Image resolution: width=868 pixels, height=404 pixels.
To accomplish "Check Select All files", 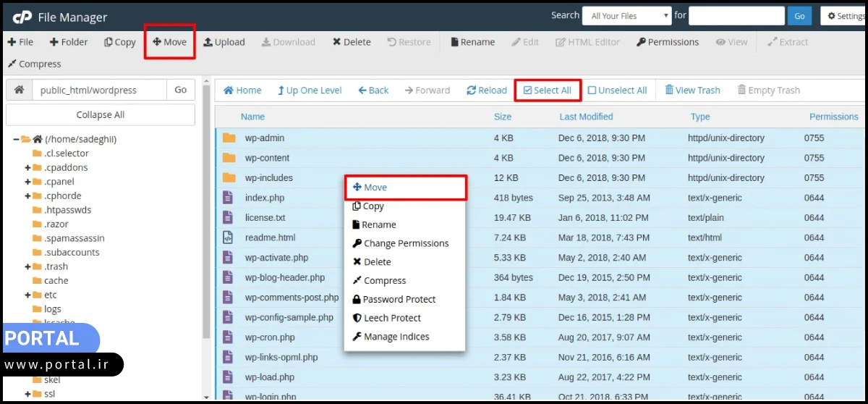I will [548, 91].
